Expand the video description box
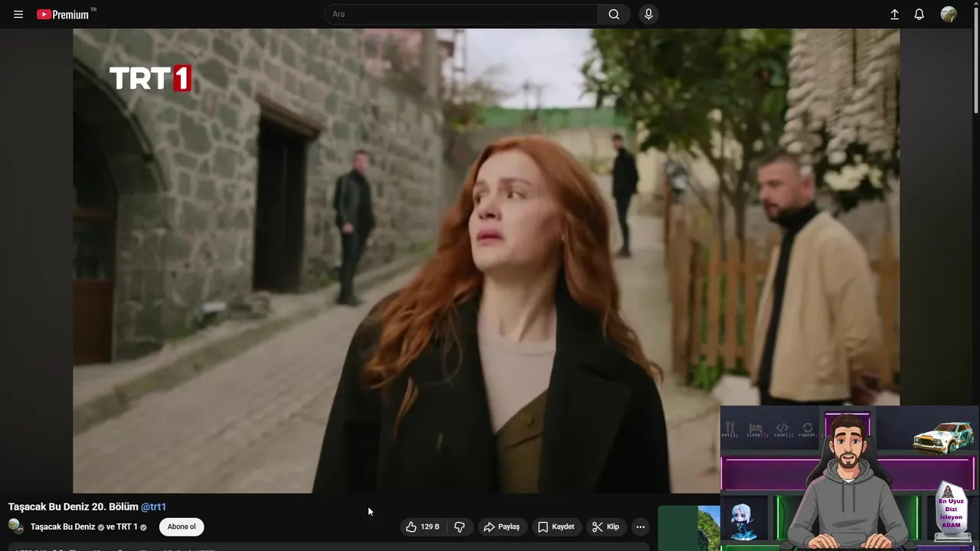Image resolution: width=980 pixels, height=551 pixels. [x=329, y=547]
